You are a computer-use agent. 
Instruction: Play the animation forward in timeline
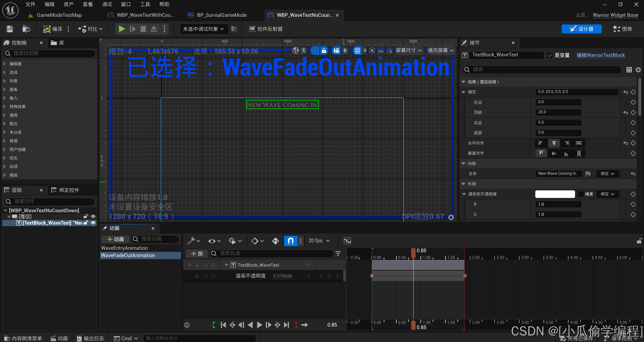coord(259,325)
